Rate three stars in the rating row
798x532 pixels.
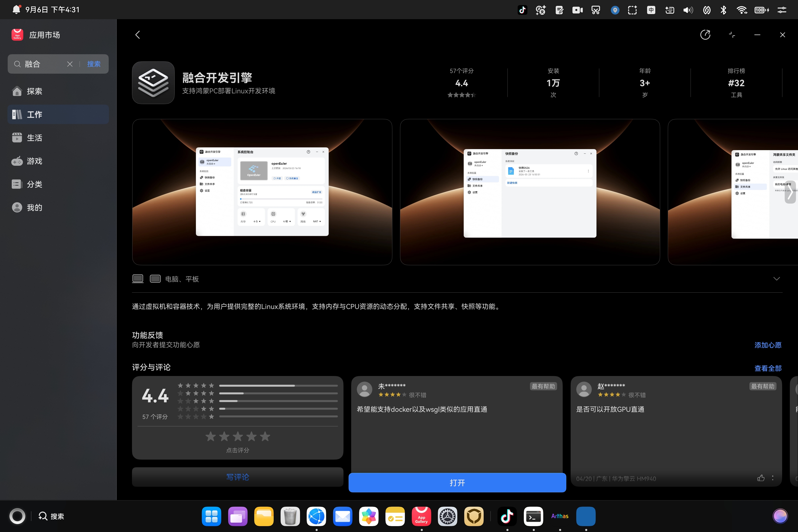tap(238, 436)
